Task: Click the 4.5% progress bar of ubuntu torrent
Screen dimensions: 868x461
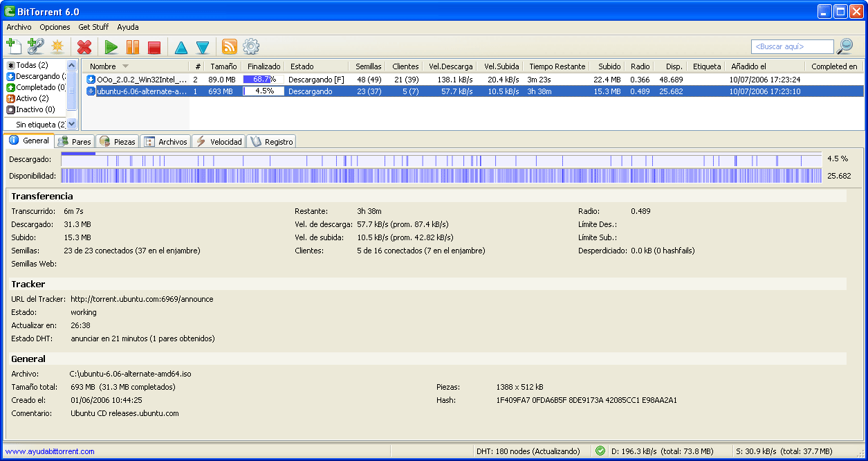Action: pos(264,91)
